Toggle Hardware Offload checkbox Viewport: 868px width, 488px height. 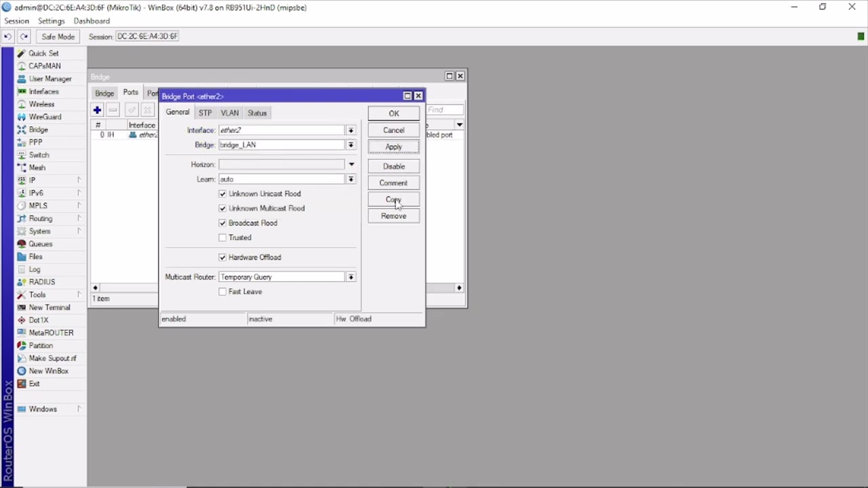(x=222, y=258)
